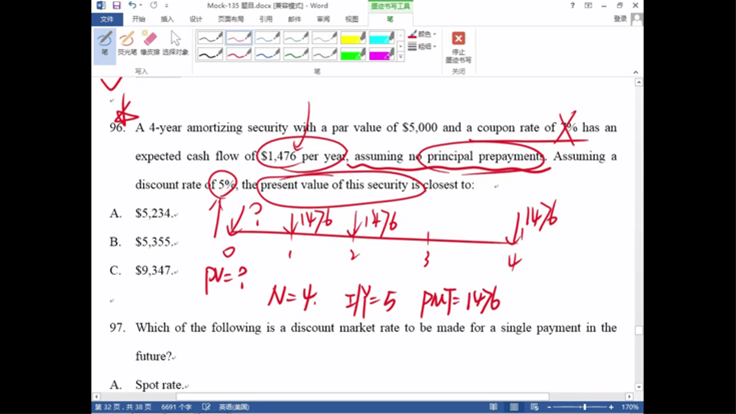Pick the magenta highlighter pen style
Image resolution: width=736 pixels, height=414 pixels.
382,54
